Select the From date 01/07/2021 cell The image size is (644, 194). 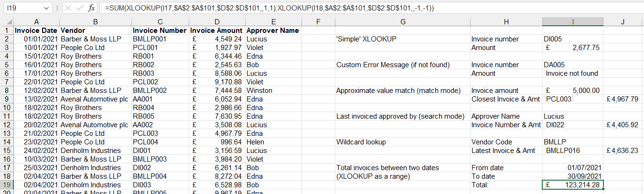(572, 168)
